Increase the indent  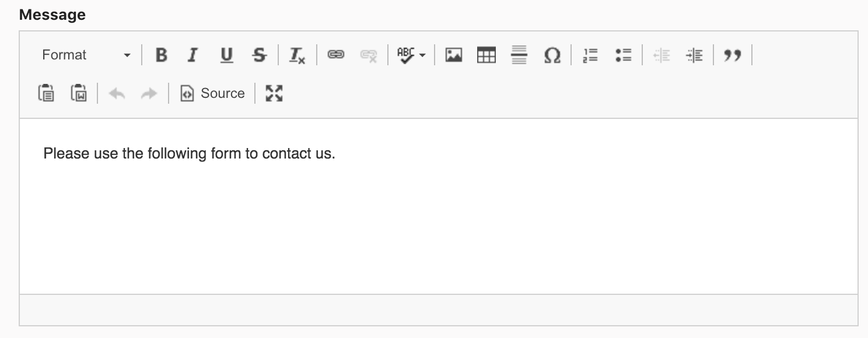coord(694,55)
